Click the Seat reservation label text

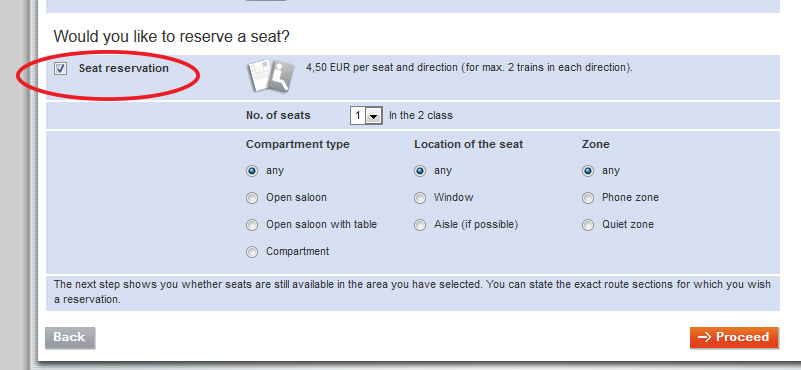(x=124, y=68)
